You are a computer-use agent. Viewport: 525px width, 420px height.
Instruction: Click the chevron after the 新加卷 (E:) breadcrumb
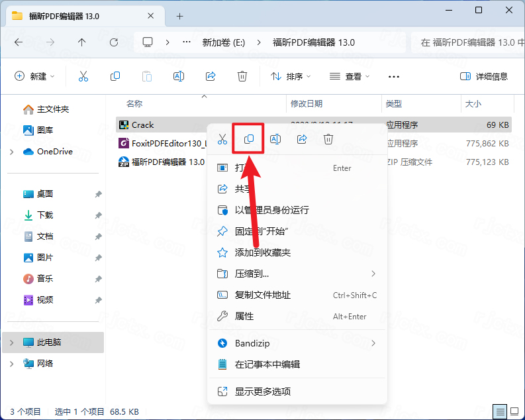[259, 42]
